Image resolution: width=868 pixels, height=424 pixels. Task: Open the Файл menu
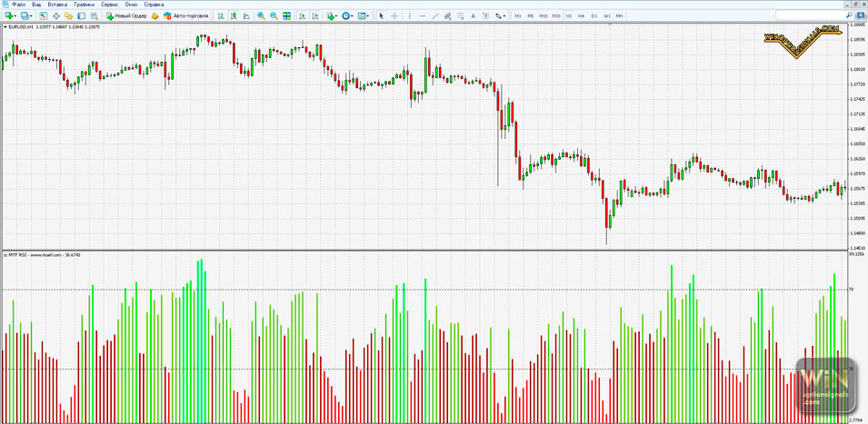[19, 5]
